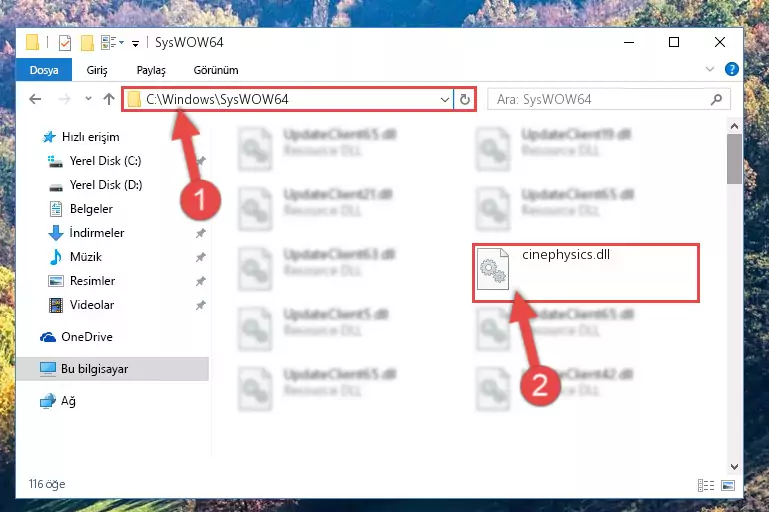This screenshot has width=769, height=512.
Task: Switch to the Paylaş ribbon tab
Action: (x=151, y=70)
